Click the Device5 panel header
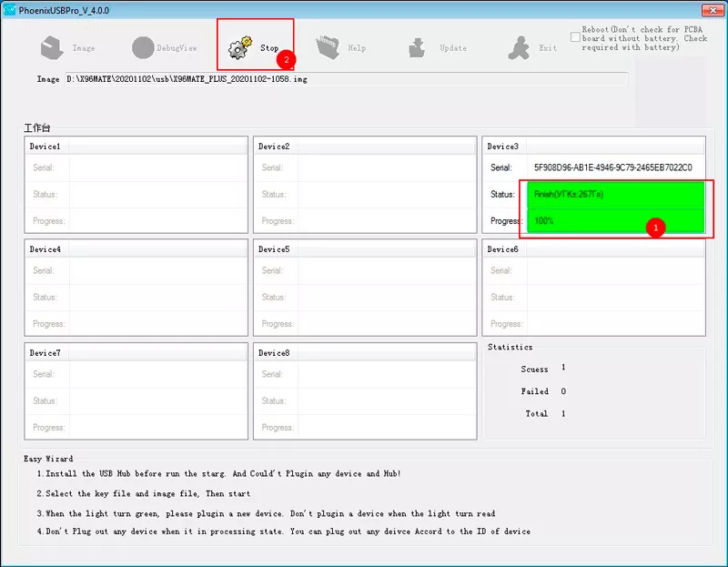This screenshot has width=728, height=567. 365,249
